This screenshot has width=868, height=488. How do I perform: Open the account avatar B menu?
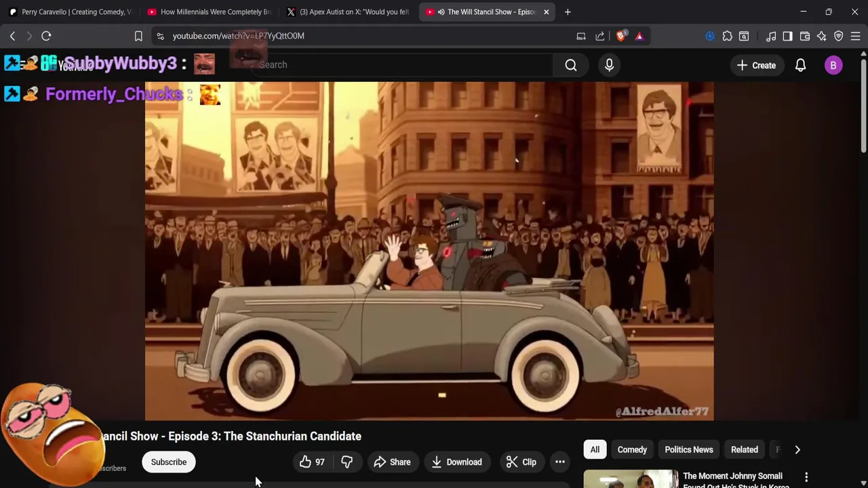[833, 65]
